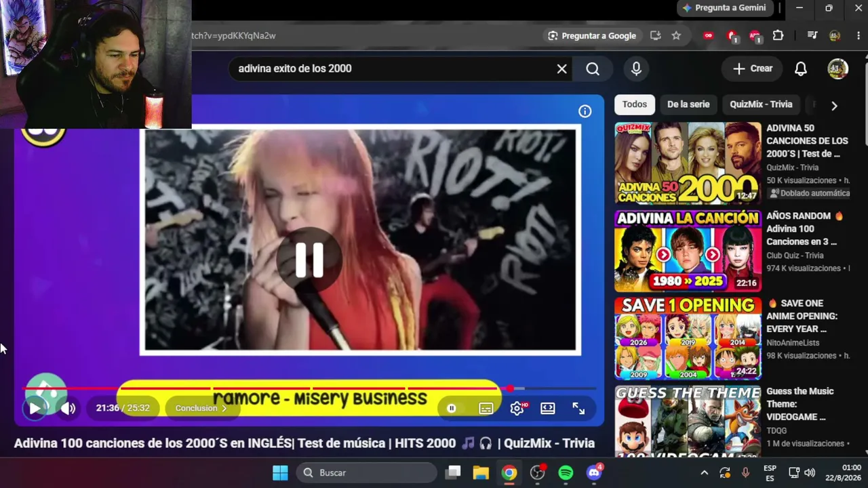Viewport: 868px width, 488px height.
Task: Switch to theater mode view
Action: [x=548, y=408]
